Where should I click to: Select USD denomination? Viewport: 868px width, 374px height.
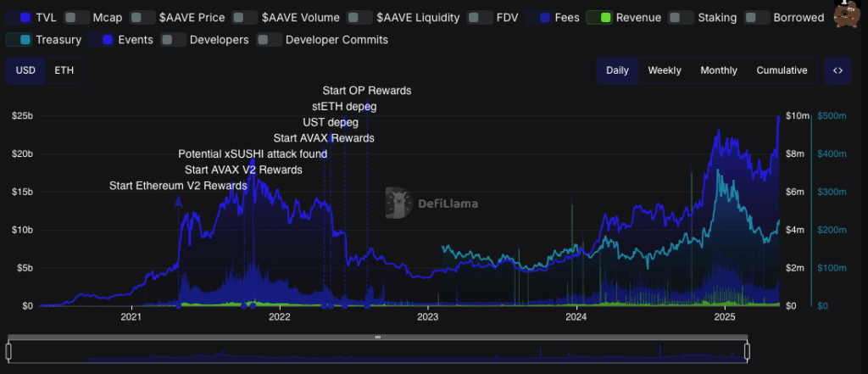25,70
